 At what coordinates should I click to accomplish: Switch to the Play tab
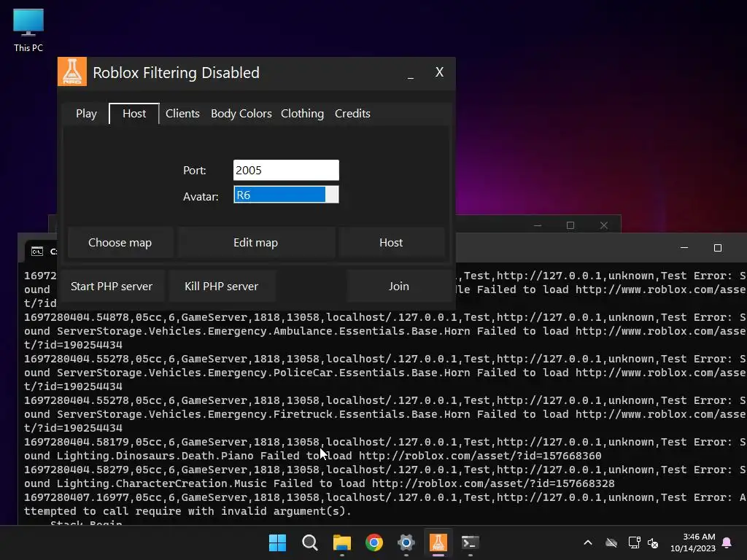pyautogui.click(x=86, y=113)
